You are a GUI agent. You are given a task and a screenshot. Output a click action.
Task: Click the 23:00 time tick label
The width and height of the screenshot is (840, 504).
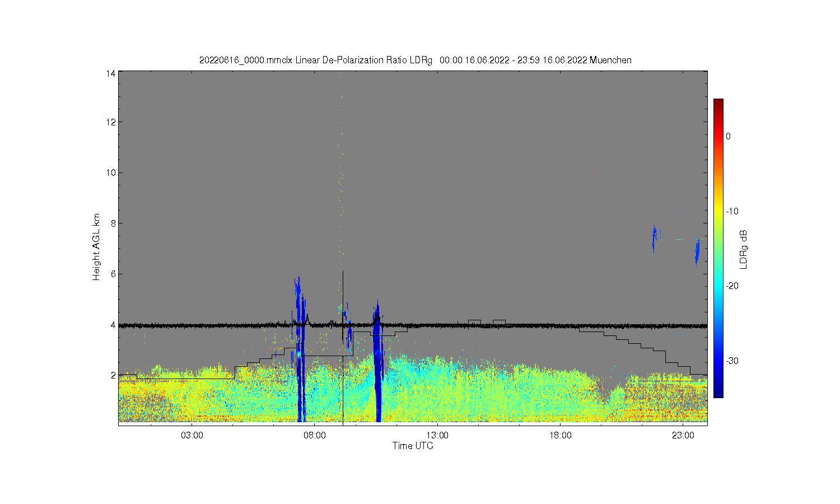click(683, 436)
